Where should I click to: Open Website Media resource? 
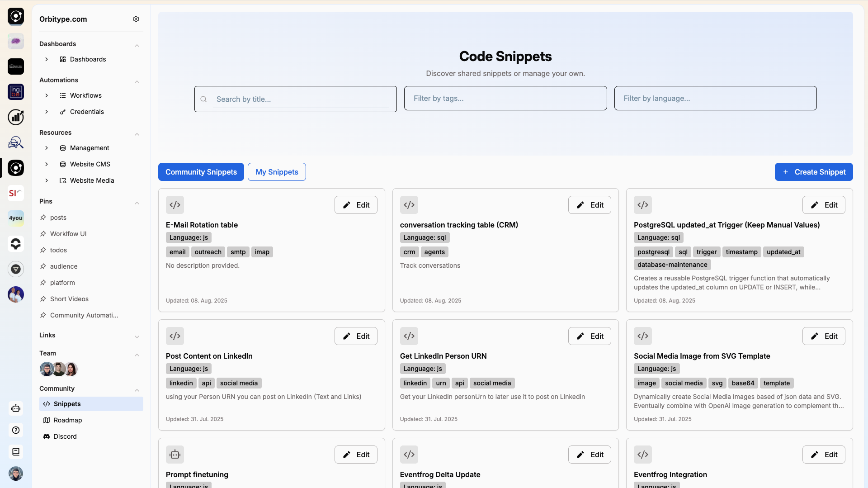91,180
